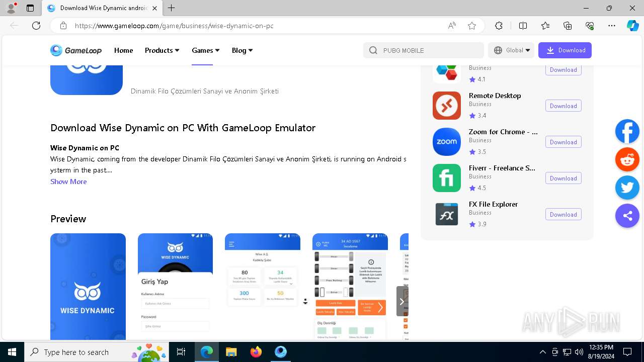Focus the PUBG MOBILE search field
Image resolution: width=644 pixels, height=362 pixels.
(x=423, y=50)
